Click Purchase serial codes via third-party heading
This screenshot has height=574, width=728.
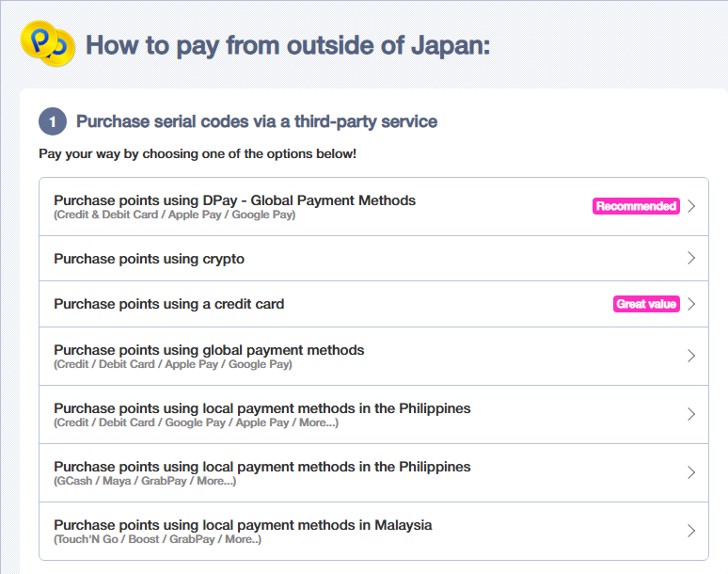click(257, 121)
